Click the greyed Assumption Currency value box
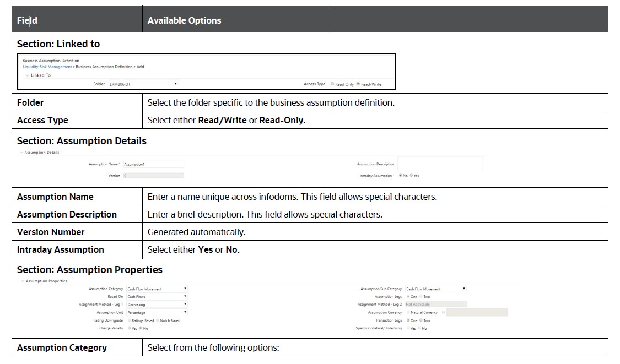This screenshot has width=620, height=364. (x=477, y=312)
